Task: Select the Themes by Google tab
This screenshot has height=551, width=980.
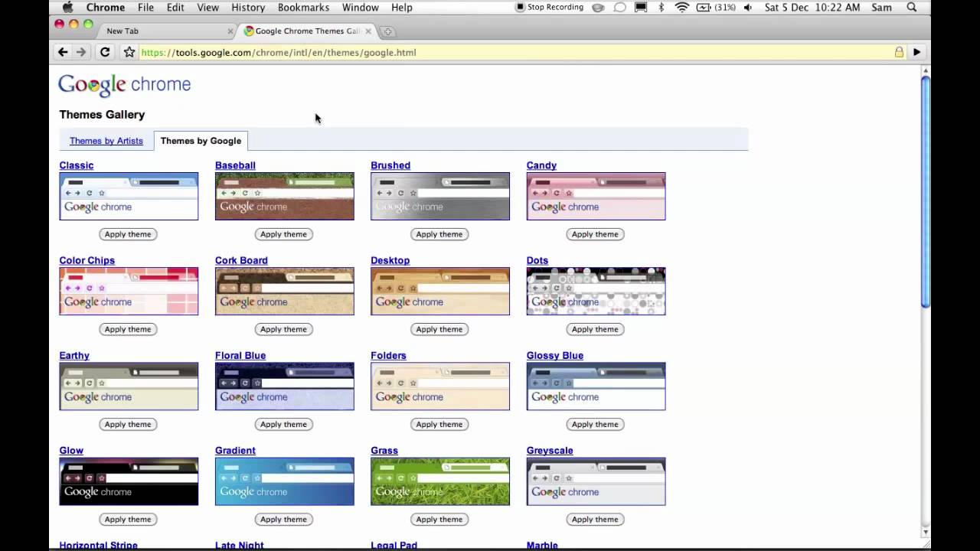Action: (x=201, y=141)
